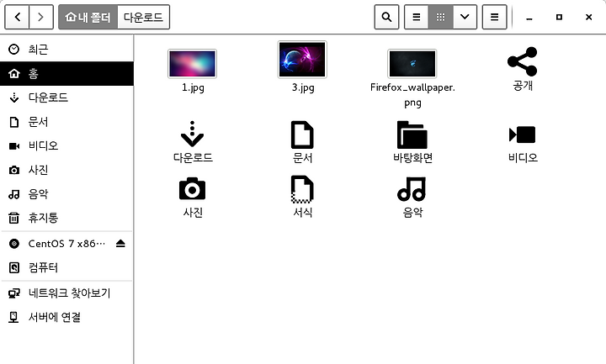Click the 서식 label text

coord(303,213)
